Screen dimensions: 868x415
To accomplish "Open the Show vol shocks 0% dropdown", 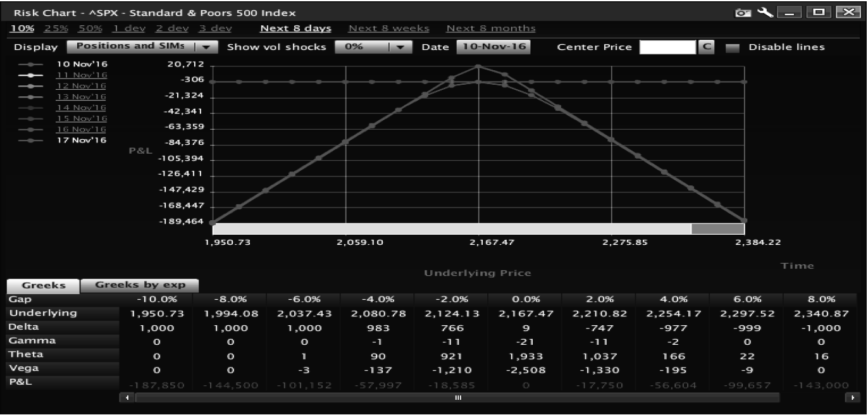I will [x=373, y=47].
